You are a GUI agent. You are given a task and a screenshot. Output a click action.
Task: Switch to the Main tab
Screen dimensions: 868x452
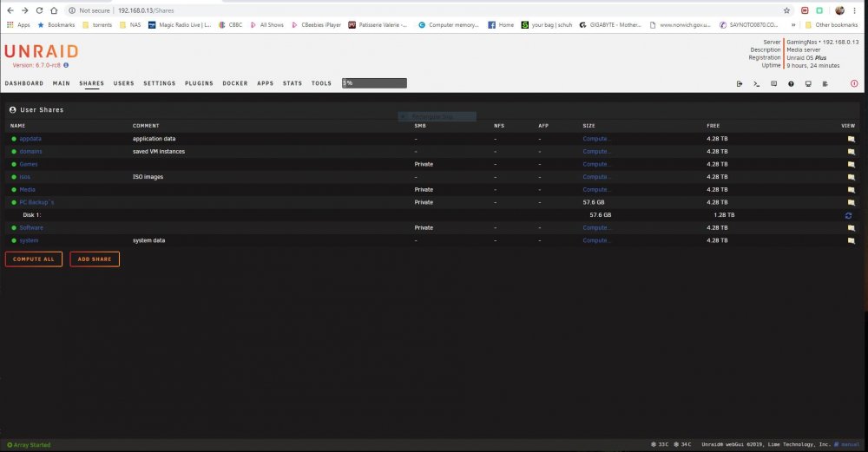(x=62, y=83)
